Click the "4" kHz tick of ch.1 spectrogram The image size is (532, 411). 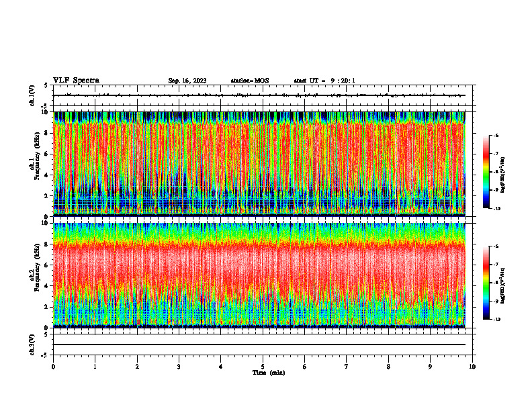pyautogui.click(x=47, y=175)
